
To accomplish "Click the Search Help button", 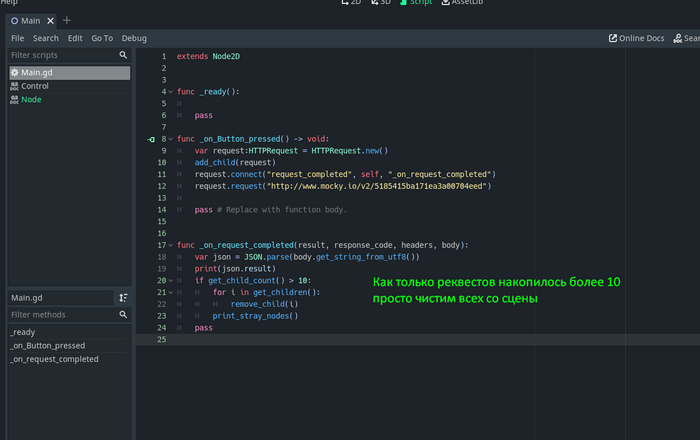I will [686, 38].
